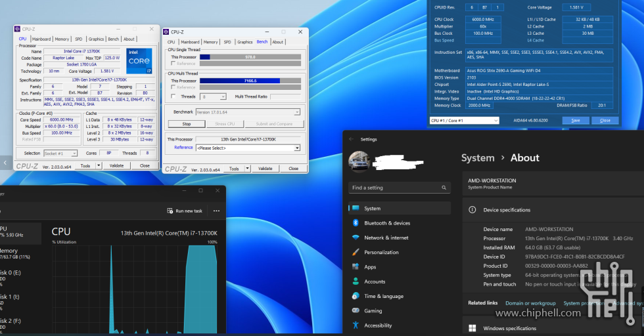644x336 pixels.
Task: Click the Network & internet Wi-Fi icon
Action: click(x=356, y=238)
